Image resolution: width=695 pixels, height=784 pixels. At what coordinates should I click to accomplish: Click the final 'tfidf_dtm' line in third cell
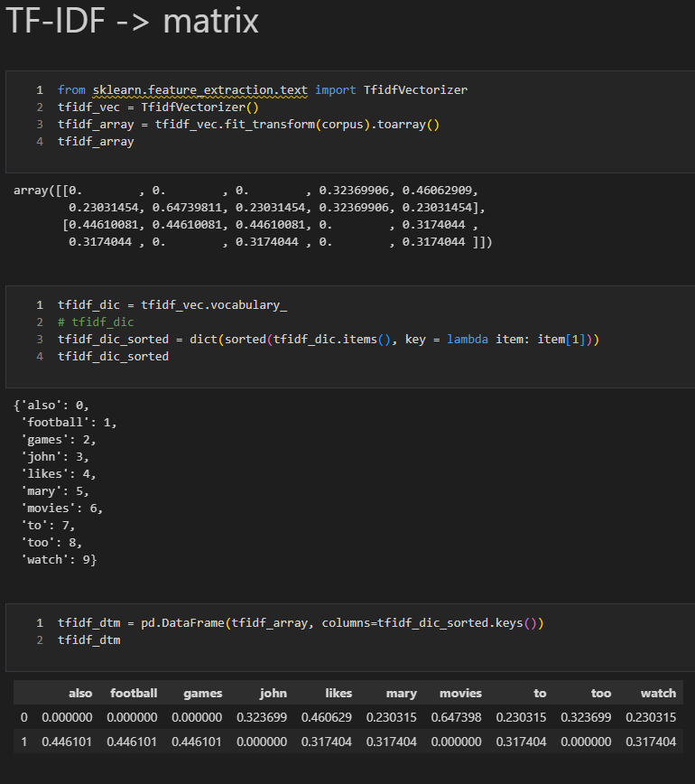pos(89,640)
